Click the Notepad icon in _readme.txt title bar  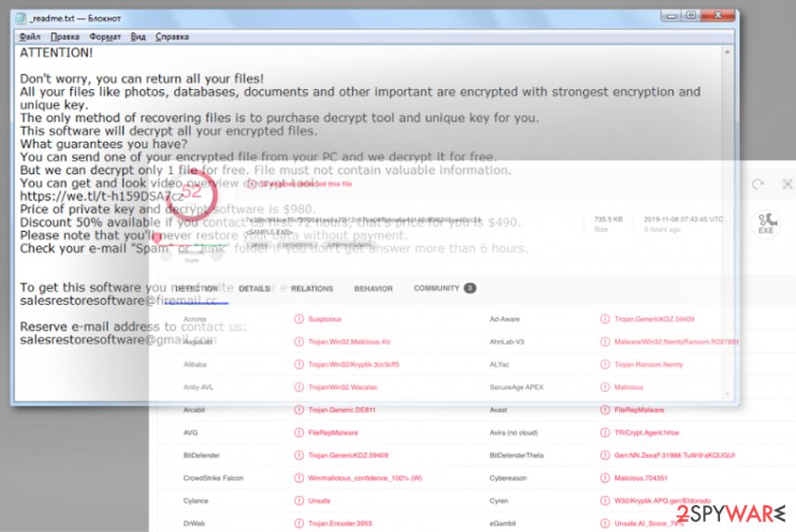[x=20, y=19]
